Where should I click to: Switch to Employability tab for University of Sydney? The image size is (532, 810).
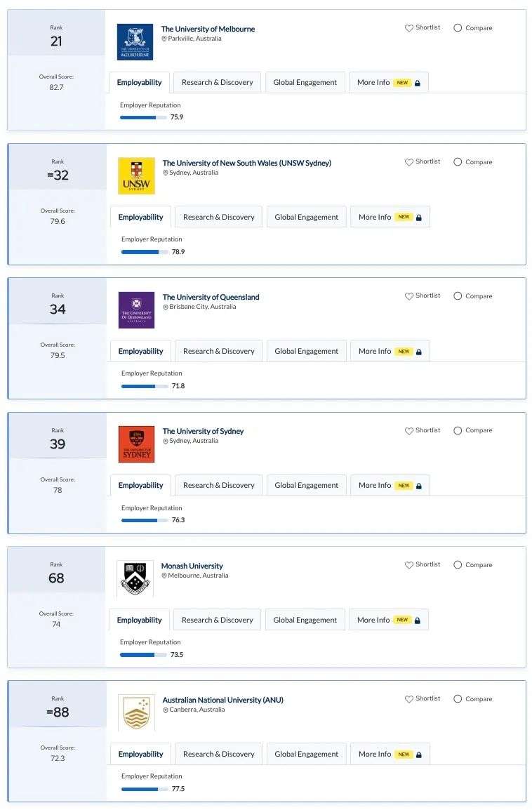[140, 486]
